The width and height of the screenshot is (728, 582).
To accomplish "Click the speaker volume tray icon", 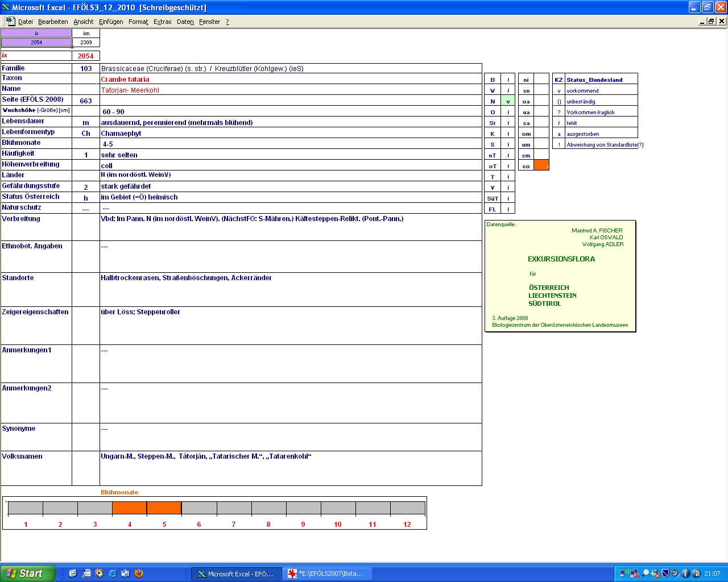I will [x=675, y=573].
